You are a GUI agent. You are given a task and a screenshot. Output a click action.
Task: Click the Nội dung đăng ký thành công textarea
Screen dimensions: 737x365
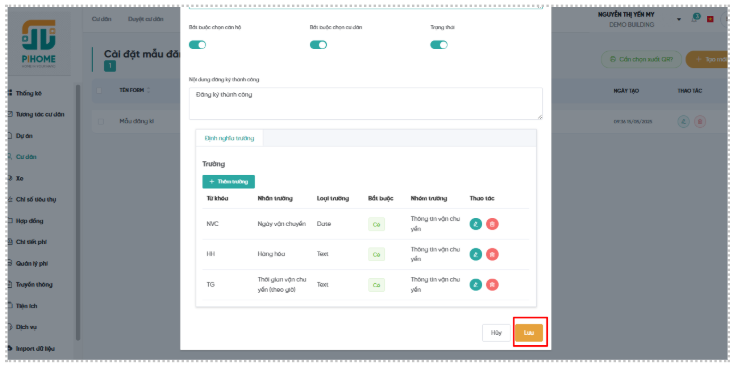(x=366, y=103)
